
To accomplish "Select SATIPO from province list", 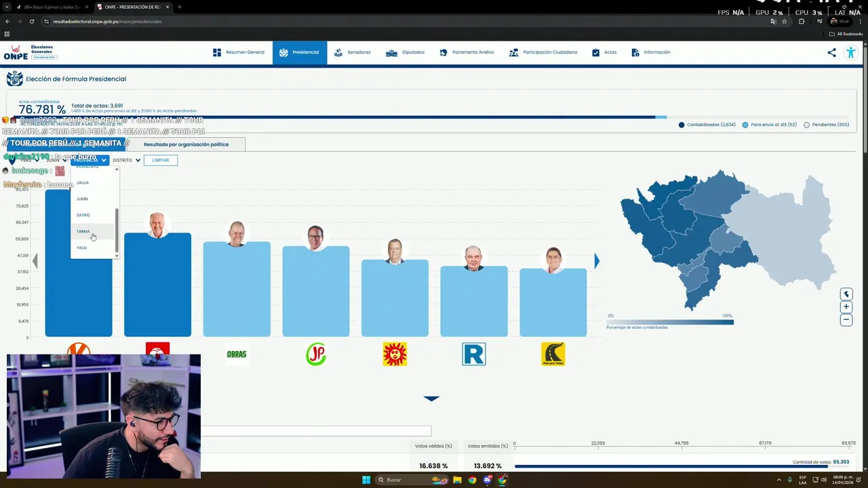I will click(x=94, y=215).
